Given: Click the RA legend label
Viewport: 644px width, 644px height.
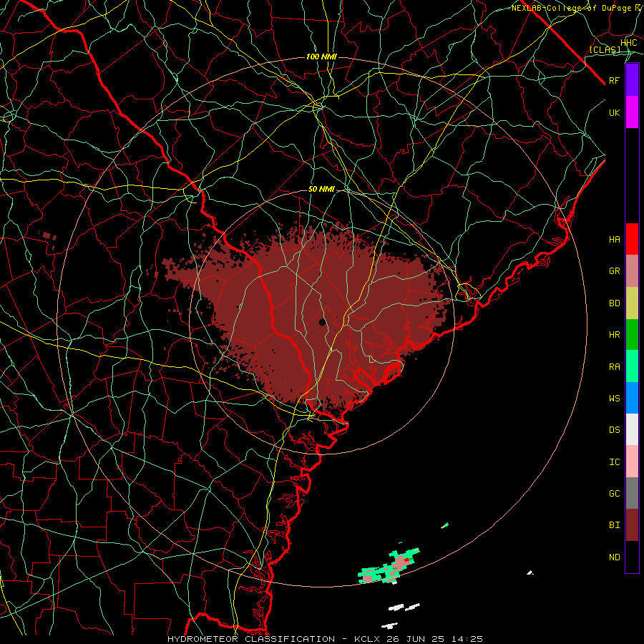Looking at the screenshot, I should click(615, 367).
